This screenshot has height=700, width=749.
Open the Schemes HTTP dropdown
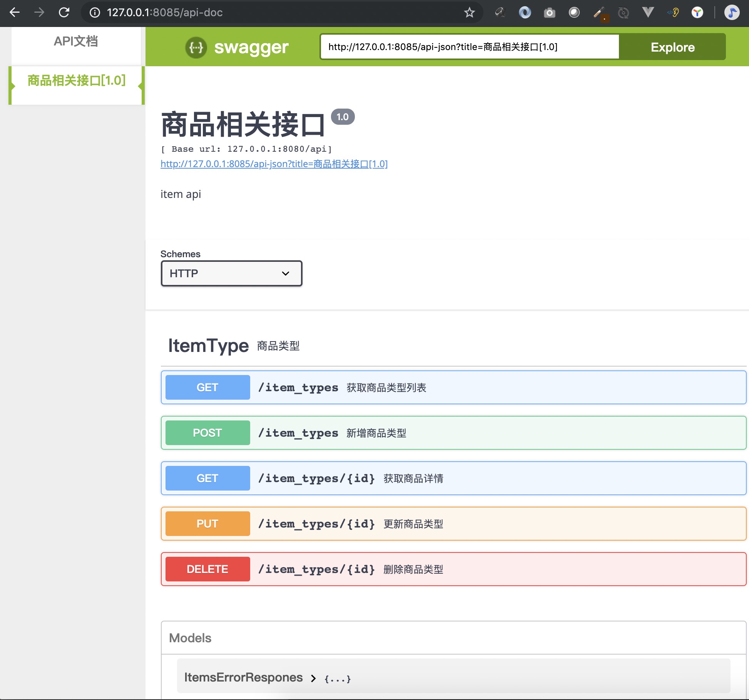[x=231, y=273]
